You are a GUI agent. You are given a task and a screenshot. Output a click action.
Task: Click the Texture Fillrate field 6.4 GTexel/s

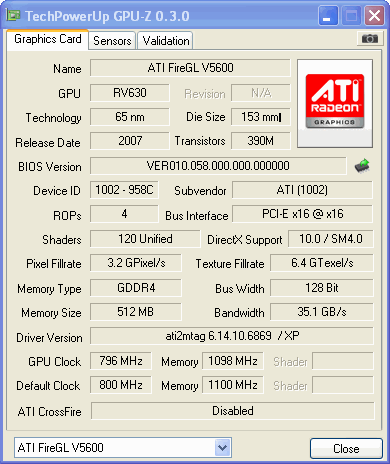click(322, 263)
